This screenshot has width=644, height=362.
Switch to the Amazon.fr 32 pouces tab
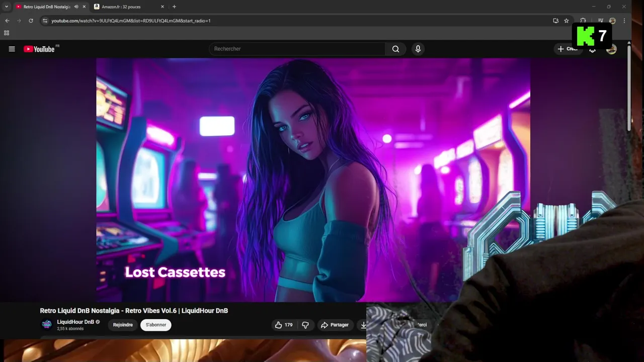(129, 7)
